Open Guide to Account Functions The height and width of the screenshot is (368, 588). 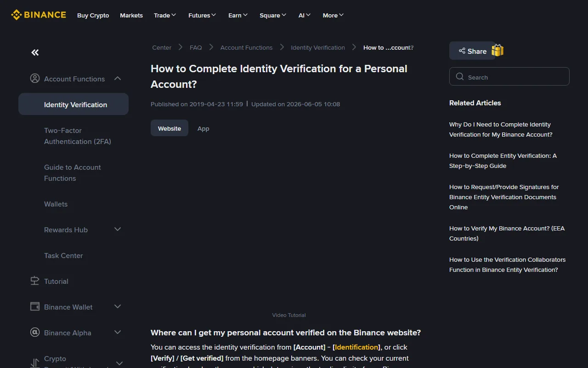pos(73,172)
